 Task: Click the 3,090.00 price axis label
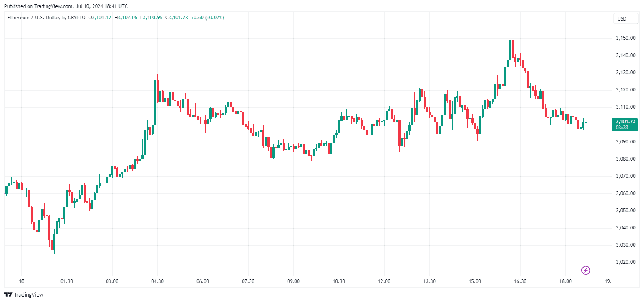[x=625, y=142]
